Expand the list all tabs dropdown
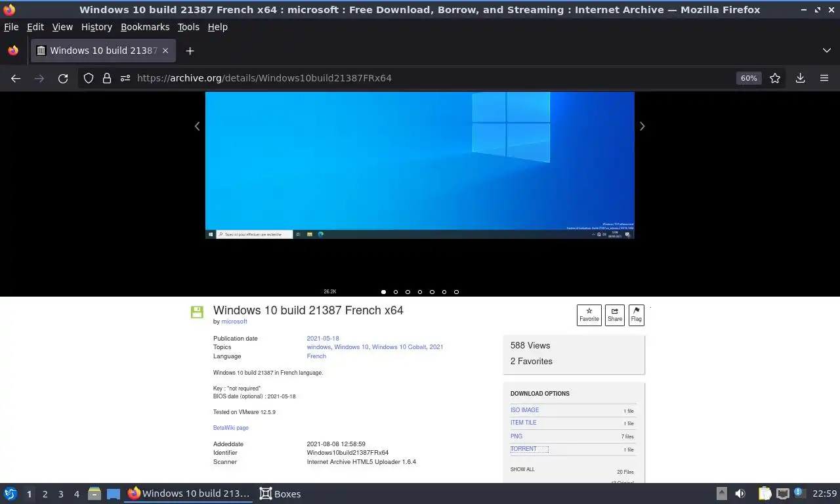Screen dimensions: 840x504 pos(826,51)
